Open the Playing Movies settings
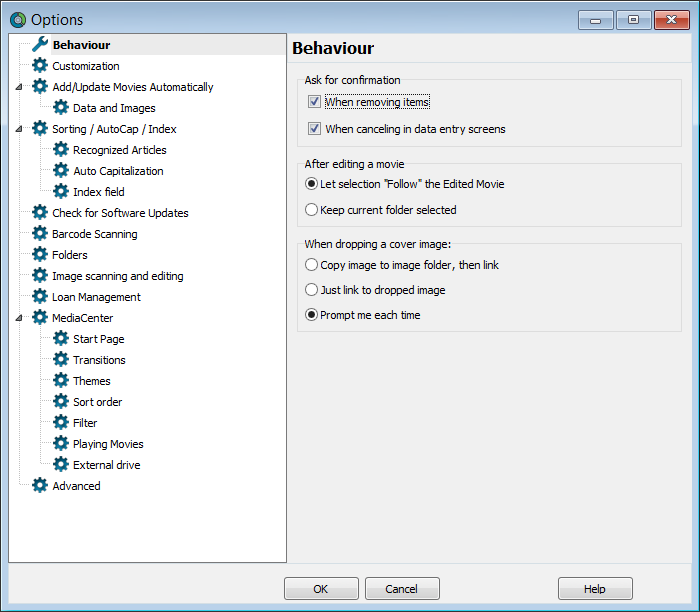The image size is (700, 612). click(x=108, y=444)
